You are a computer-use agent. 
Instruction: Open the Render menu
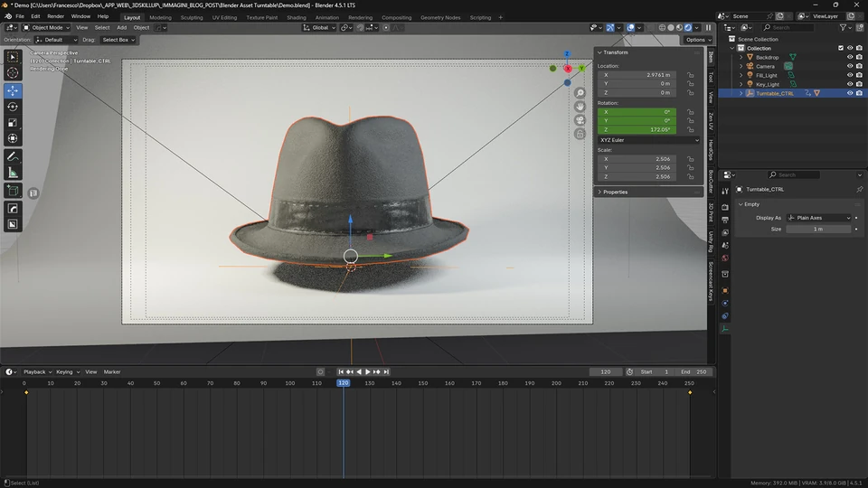[55, 16]
